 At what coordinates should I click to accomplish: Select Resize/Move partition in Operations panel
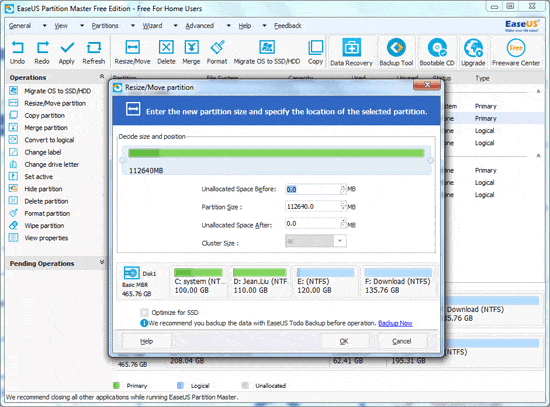pos(47,103)
